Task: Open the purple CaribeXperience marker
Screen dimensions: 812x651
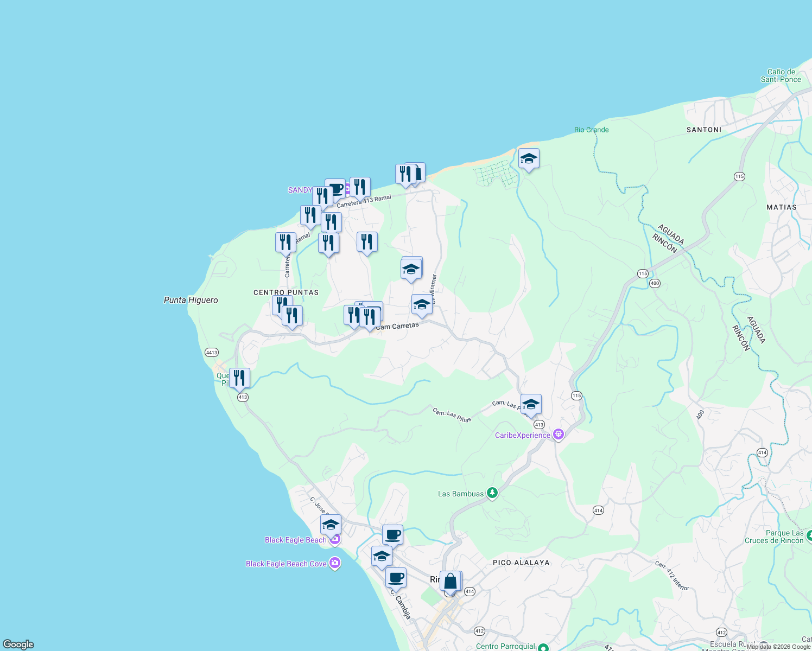Action: (559, 434)
